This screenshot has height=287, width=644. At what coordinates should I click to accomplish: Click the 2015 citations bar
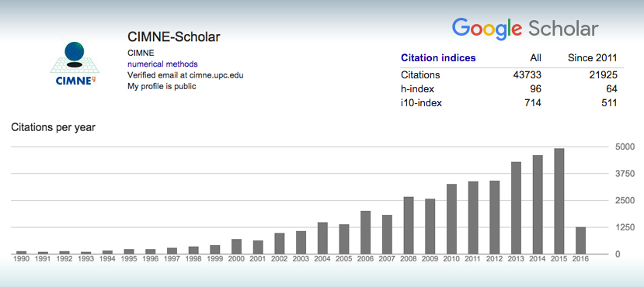click(559, 201)
